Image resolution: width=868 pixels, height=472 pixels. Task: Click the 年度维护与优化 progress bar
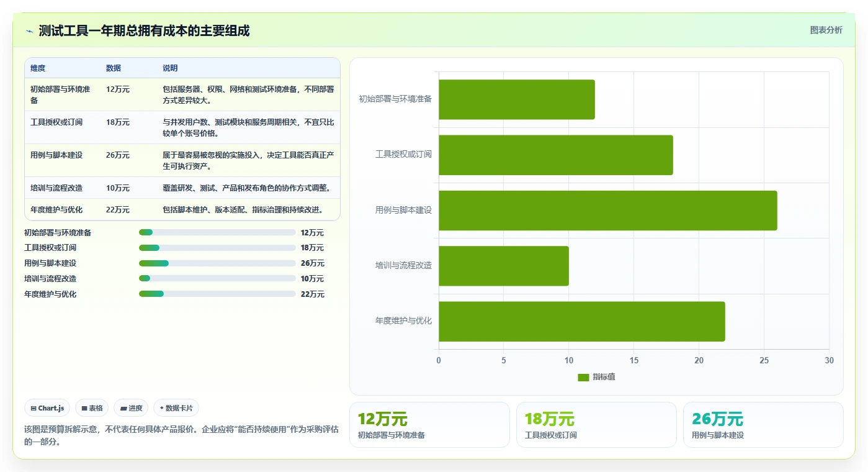click(217, 294)
